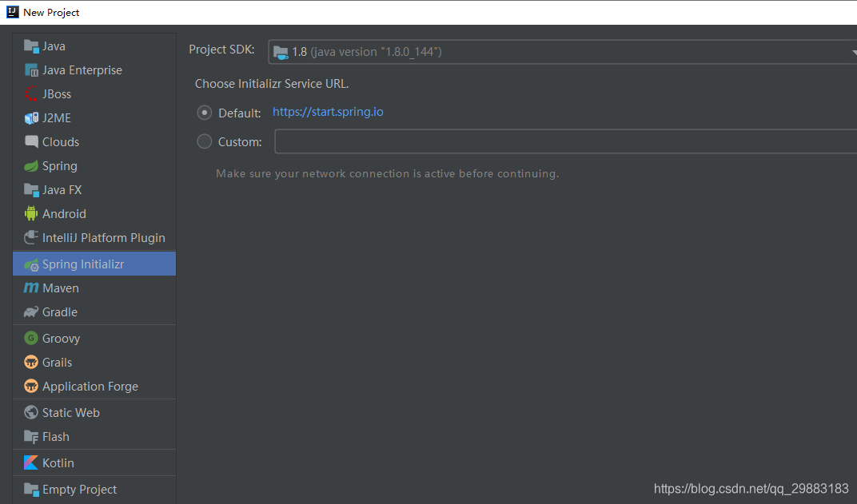Select the Default service URL radio button

point(205,113)
